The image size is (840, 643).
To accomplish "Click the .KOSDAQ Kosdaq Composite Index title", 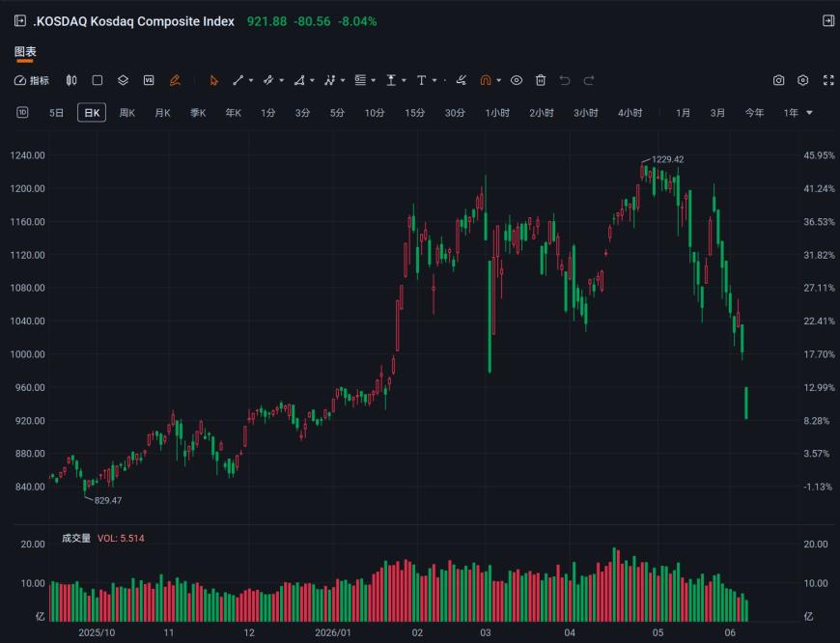I will coord(134,21).
